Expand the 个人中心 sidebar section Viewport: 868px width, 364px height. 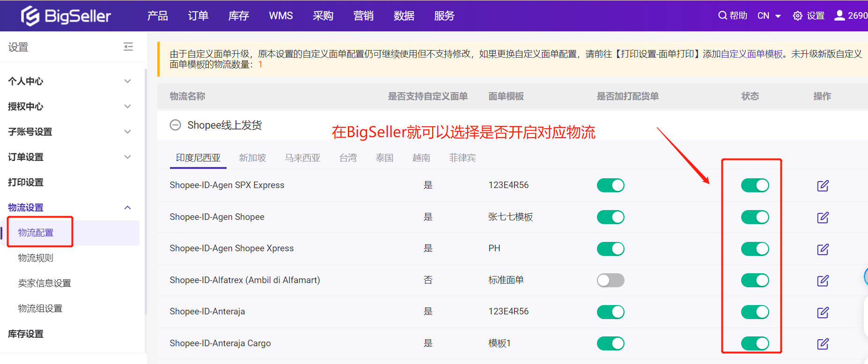127,81
